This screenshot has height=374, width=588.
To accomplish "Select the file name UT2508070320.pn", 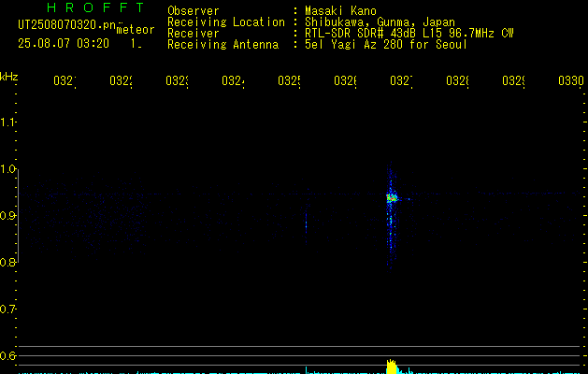I will point(67,24).
